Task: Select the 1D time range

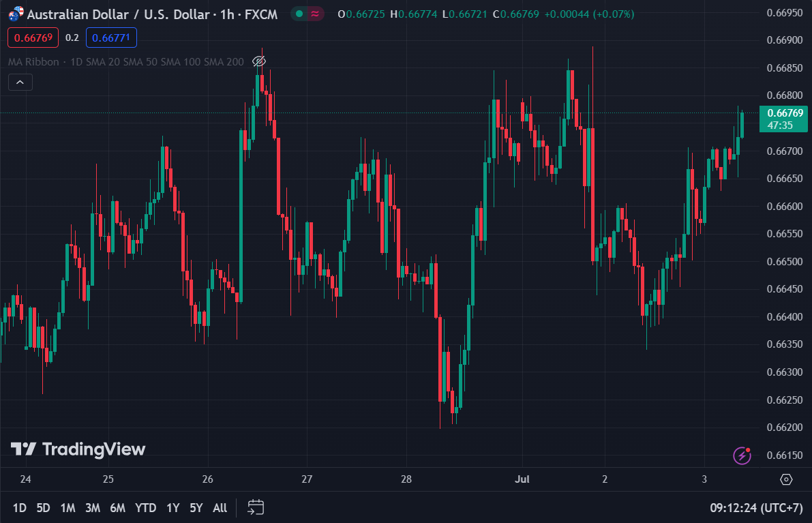Action: 20,508
